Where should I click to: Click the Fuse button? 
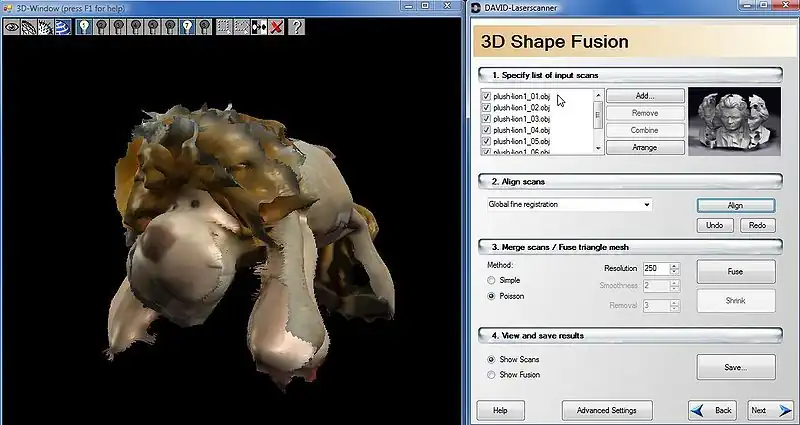[735, 272]
